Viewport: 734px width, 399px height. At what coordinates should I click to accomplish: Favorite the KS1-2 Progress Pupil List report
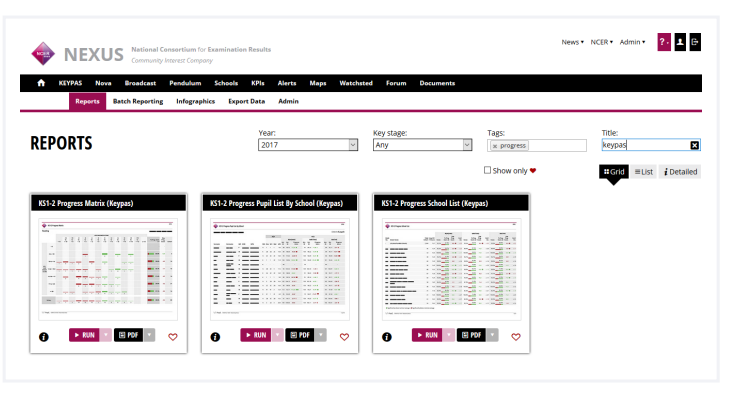[345, 337]
